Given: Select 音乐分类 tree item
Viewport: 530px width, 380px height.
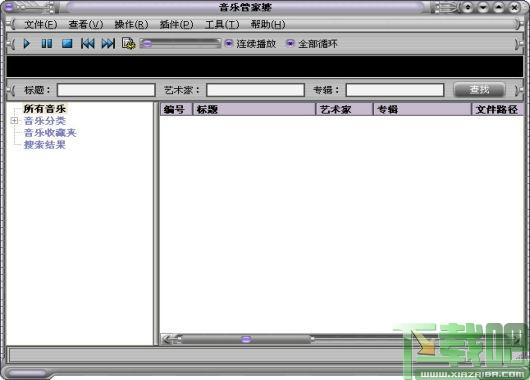Looking at the screenshot, I should tap(45, 121).
